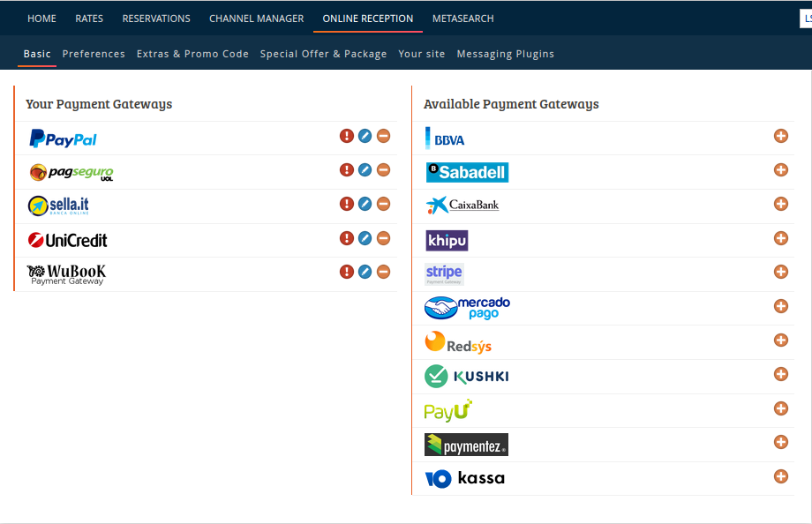812x524 pixels.
Task: Add the YooKassa payment gateway
Action: (781, 476)
